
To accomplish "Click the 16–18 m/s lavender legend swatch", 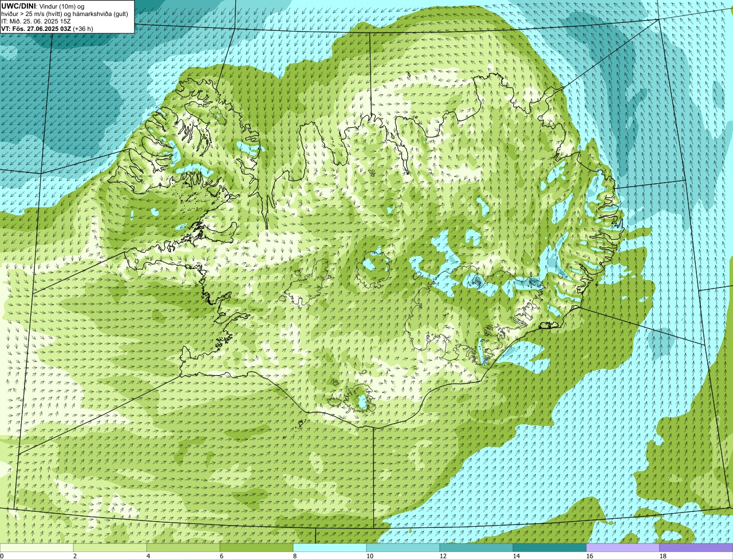I will tap(623, 548).
